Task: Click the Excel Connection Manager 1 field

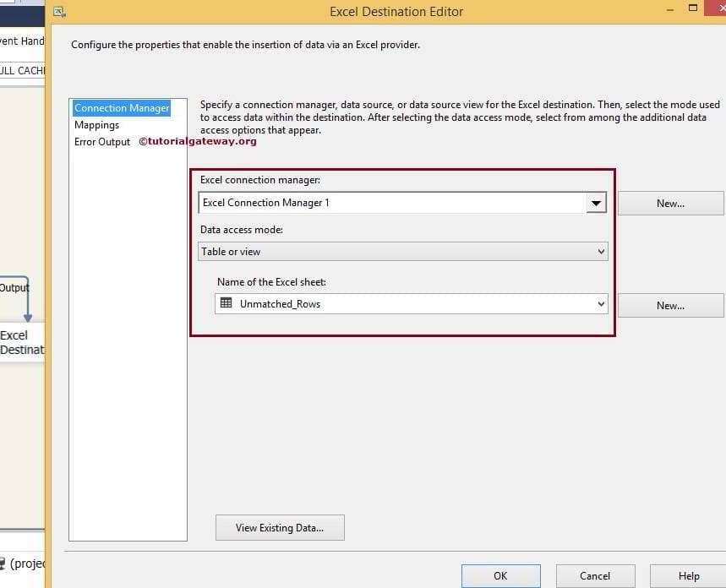Action: 380,203
